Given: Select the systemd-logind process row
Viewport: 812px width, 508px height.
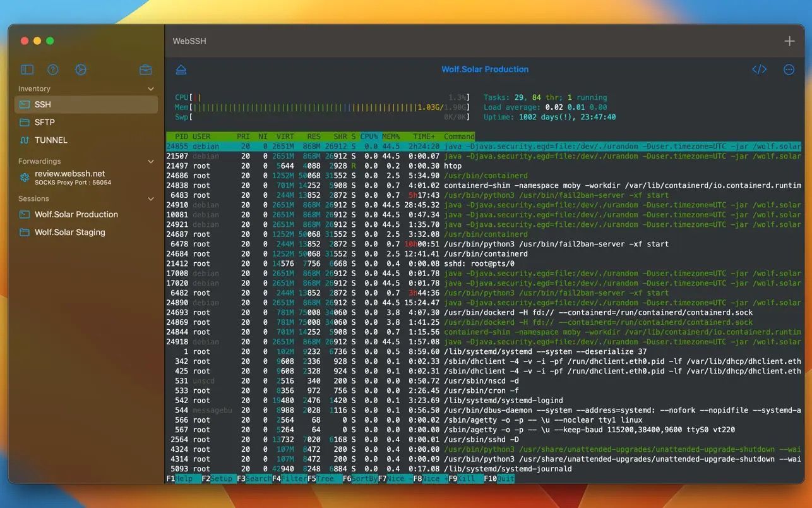Looking at the screenshot, I should pyautogui.click(x=484, y=401).
